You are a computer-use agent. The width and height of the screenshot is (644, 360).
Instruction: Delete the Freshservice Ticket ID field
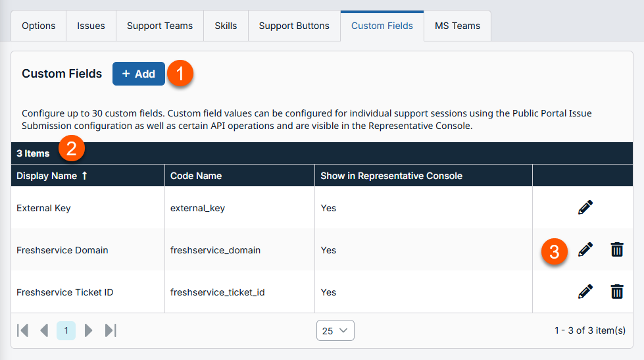pos(616,292)
